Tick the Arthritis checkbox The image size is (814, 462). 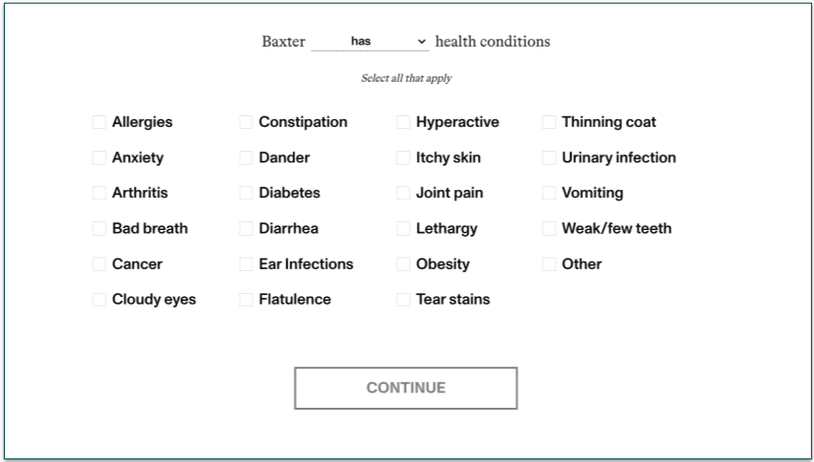99,193
